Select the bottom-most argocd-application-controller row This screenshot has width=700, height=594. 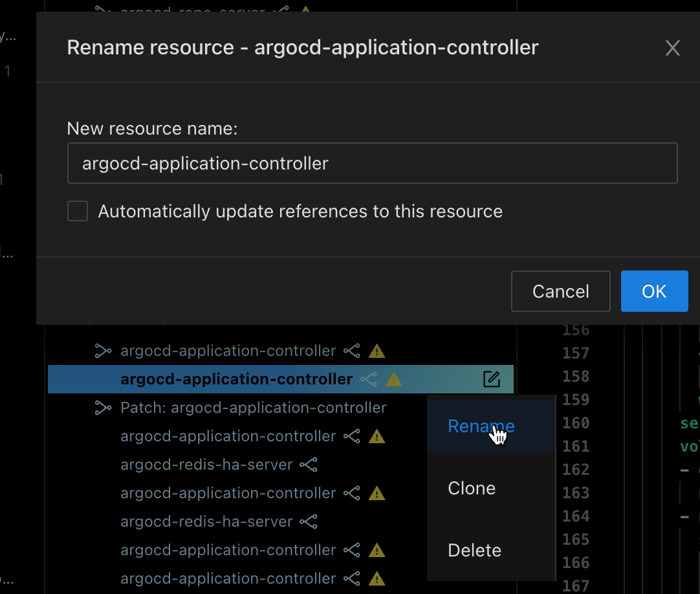point(228,579)
